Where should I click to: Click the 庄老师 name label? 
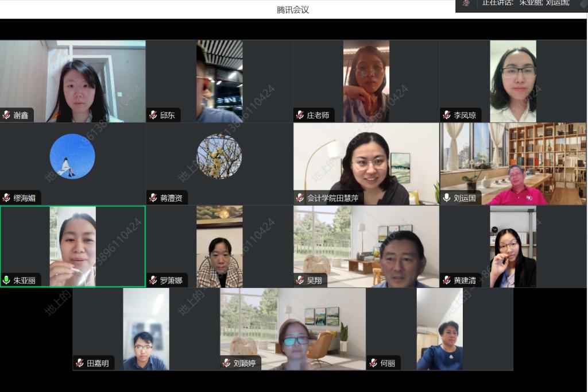318,115
